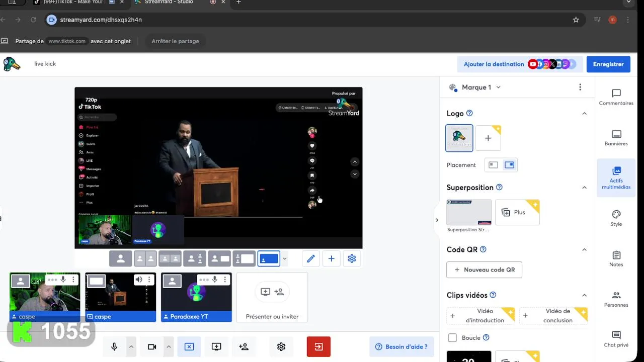The height and width of the screenshot is (362, 644).
Task: Collapse the Logo section
Action: (x=584, y=114)
